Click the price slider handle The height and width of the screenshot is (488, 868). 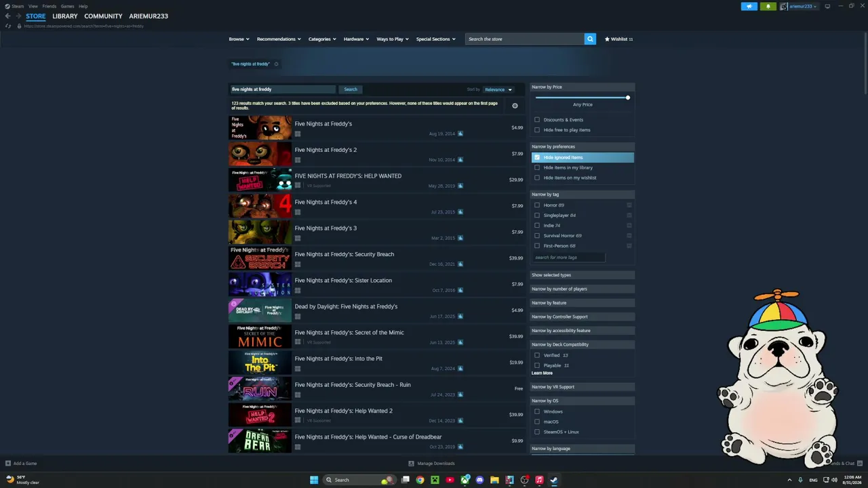(x=628, y=98)
